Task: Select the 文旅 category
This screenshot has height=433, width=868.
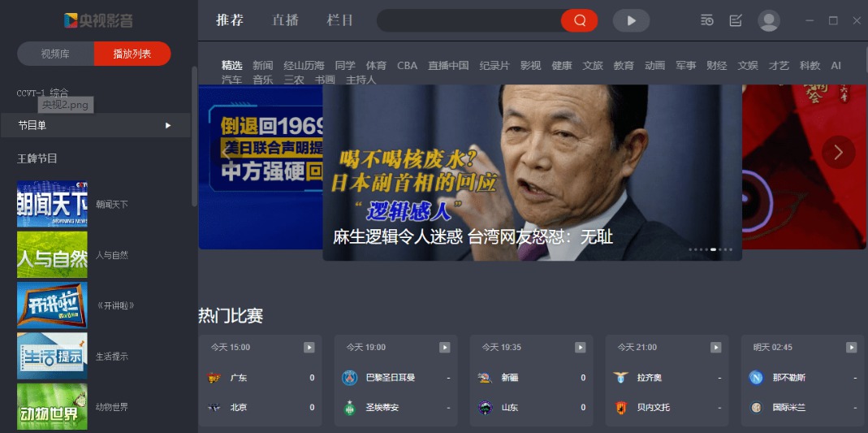Action: pyautogui.click(x=592, y=65)
